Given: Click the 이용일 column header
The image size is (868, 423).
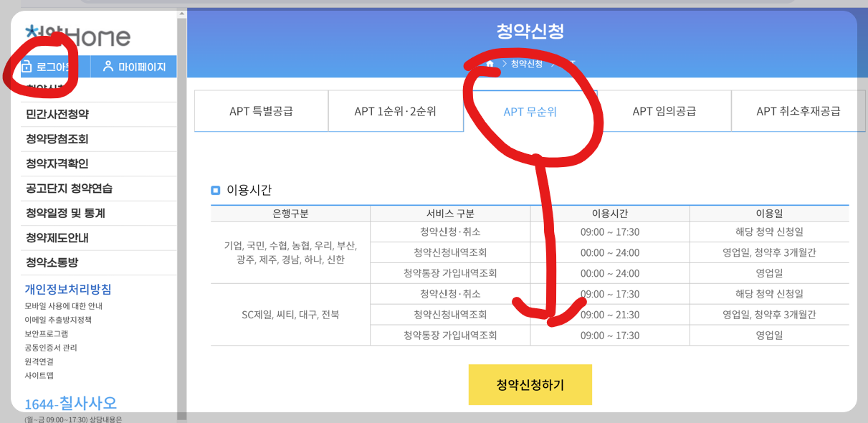Looking at the screenshot, I should click(x=769, y=214).
